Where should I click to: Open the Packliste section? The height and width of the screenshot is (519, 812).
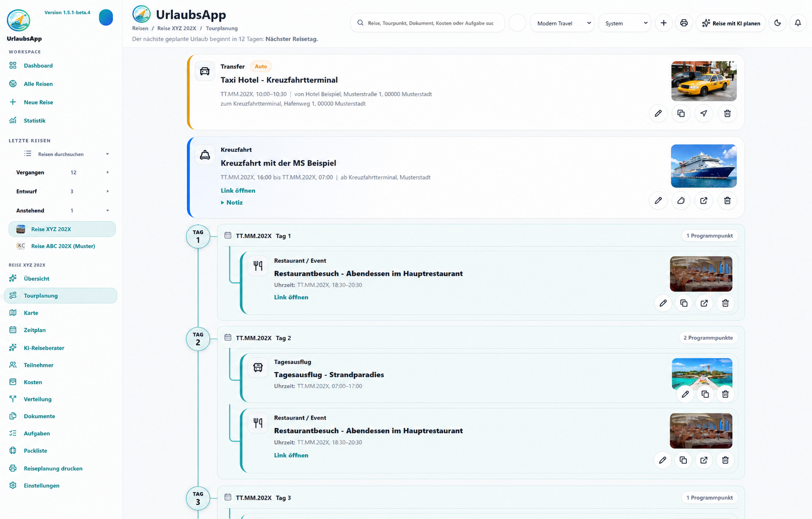(35, 451)
